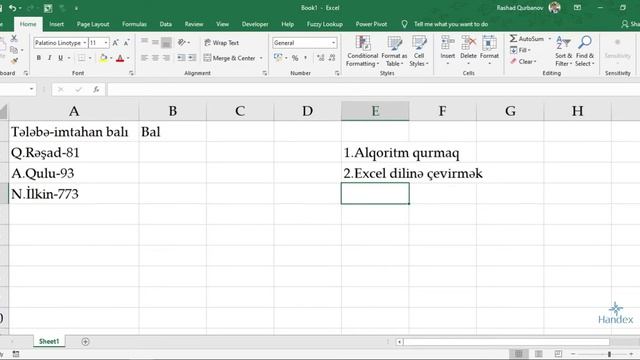Click Increase Indent

coord(192,58)
